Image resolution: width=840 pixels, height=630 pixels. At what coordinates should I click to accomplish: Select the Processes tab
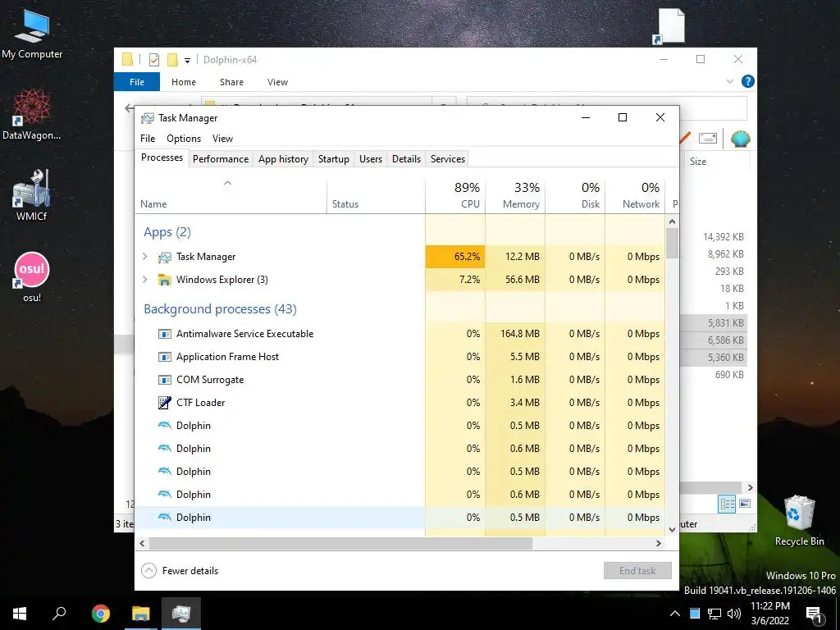[162, 157]
